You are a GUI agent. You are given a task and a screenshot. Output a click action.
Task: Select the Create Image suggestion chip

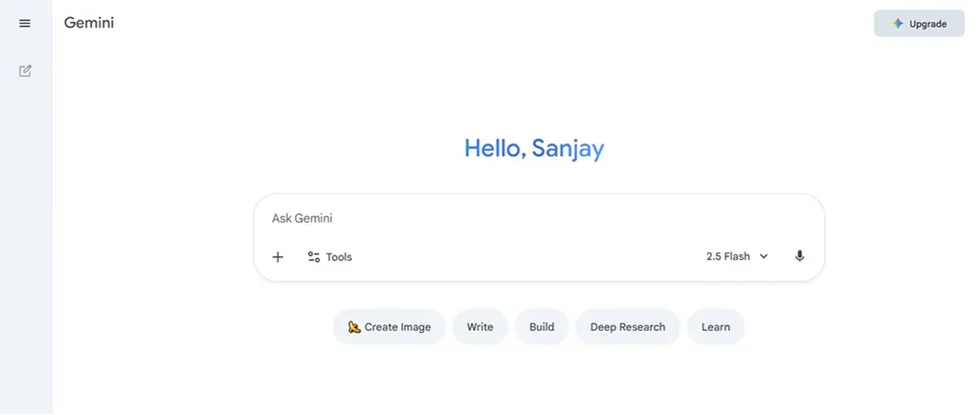[x=389, y=327]
